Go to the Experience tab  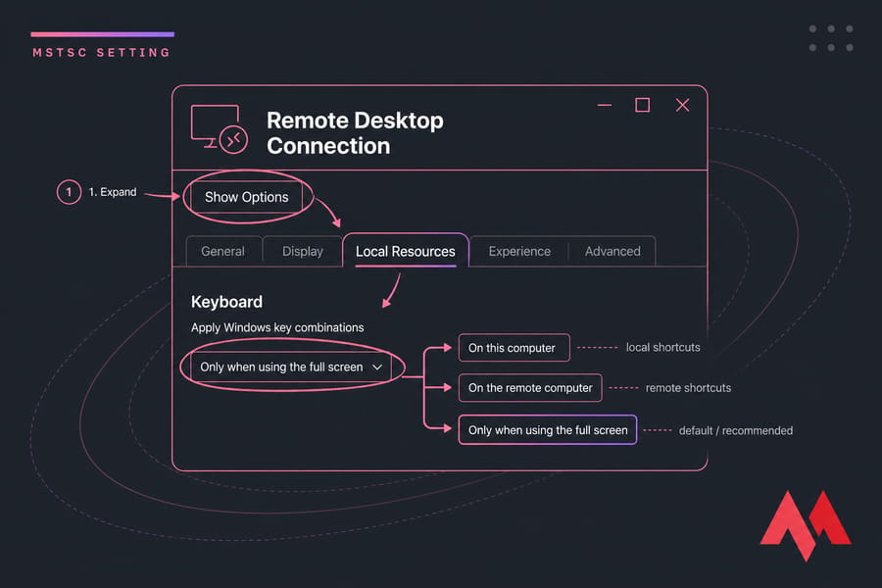519,252
